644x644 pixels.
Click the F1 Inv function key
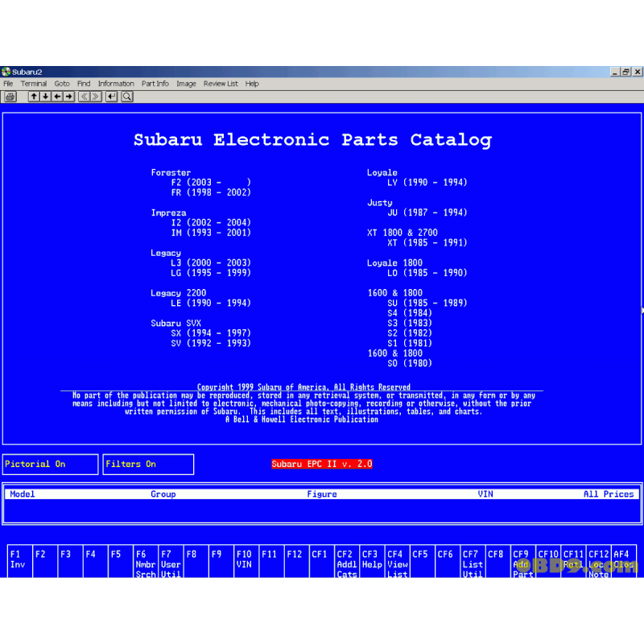19,561
